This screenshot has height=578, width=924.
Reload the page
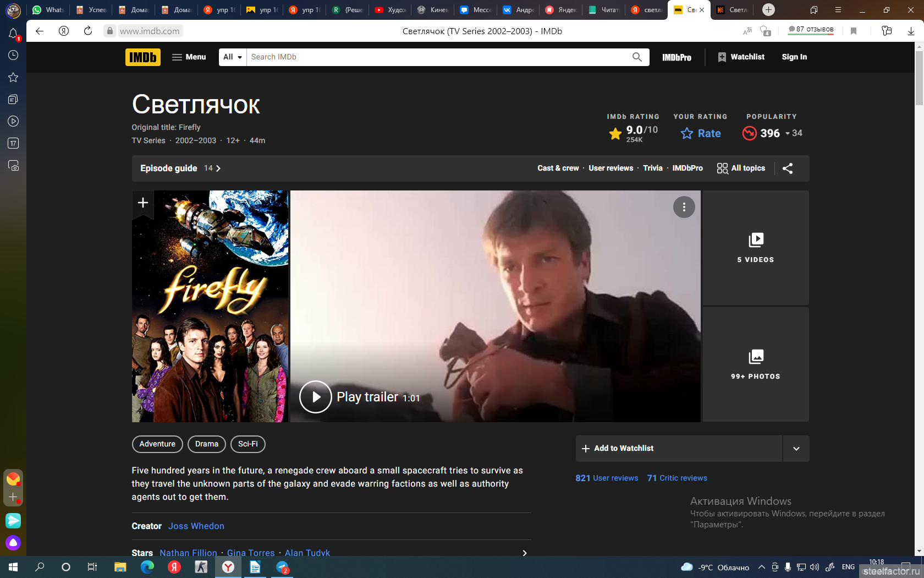[88, 31]
